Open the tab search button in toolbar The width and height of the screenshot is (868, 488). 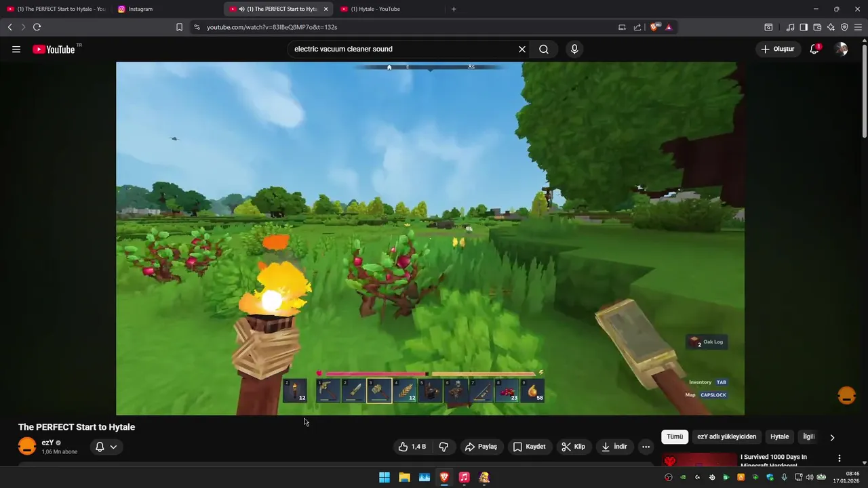coord(768,27)
